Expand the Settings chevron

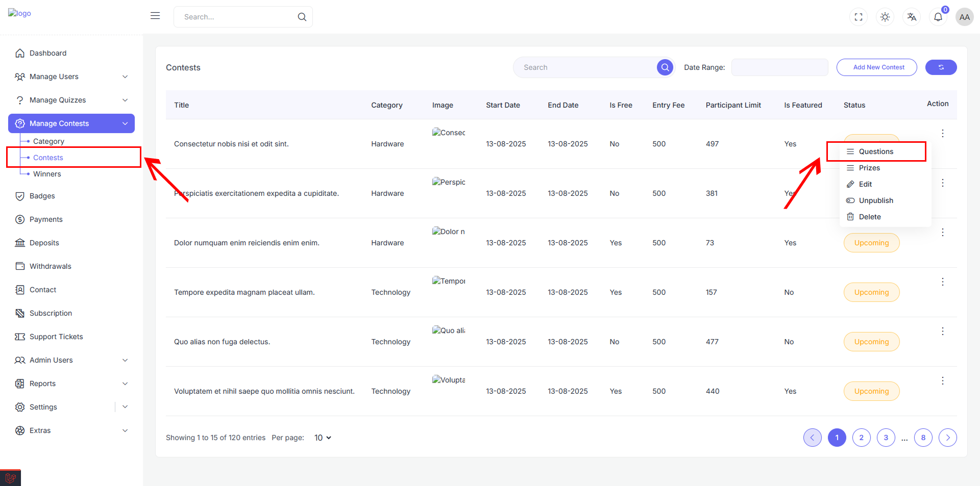pos(125,407)
